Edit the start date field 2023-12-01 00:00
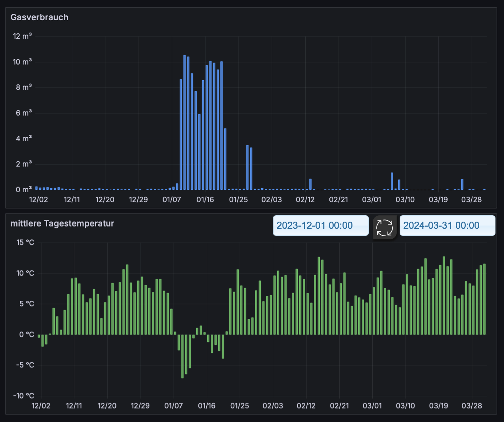 coord(321,226)
